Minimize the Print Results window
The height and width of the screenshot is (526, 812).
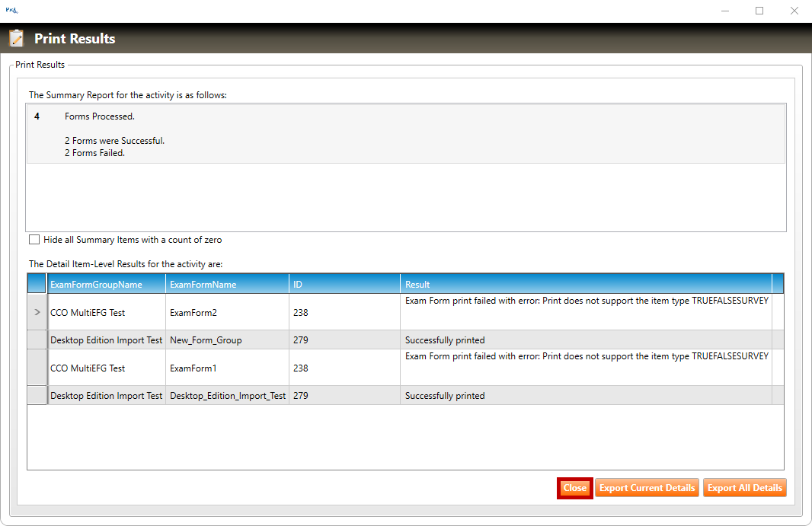point(724,11)
